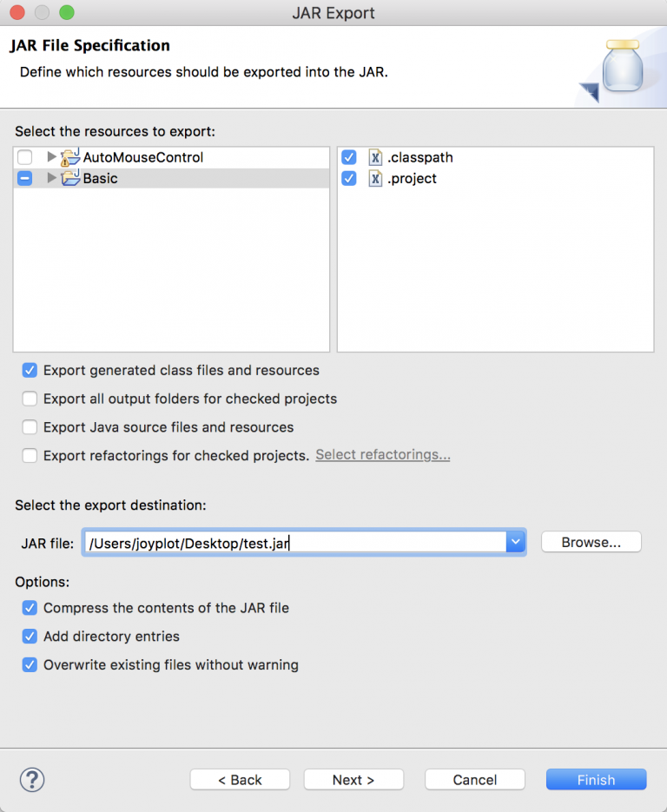667x812 pixels.
Task: Open help via the question mark icon
Action: pos(32,779)
